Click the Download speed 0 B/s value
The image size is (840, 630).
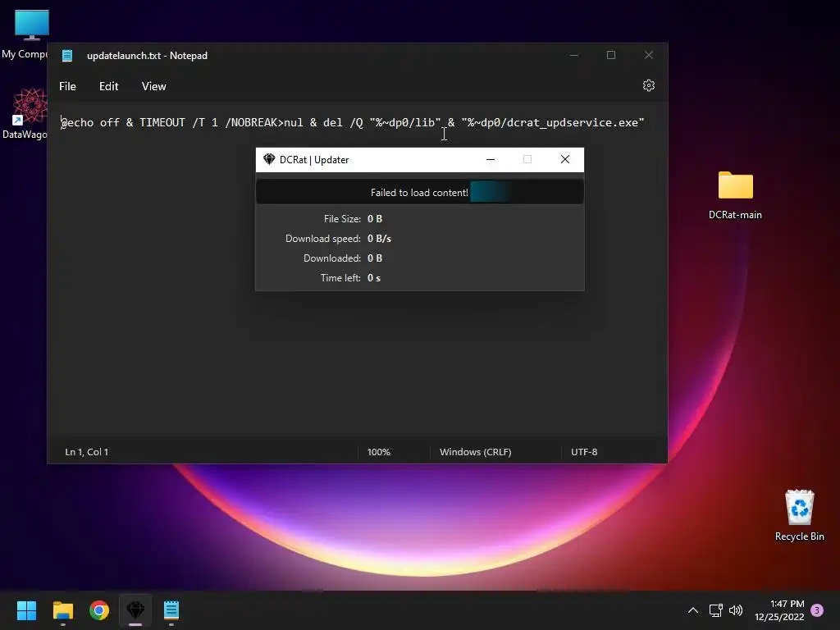point(379,239)
